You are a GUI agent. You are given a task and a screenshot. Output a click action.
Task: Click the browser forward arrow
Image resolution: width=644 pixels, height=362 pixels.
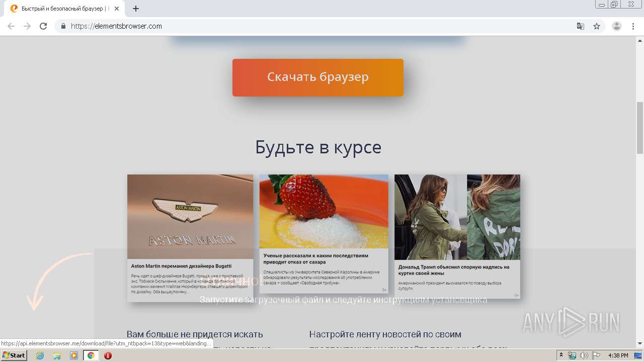27,26
